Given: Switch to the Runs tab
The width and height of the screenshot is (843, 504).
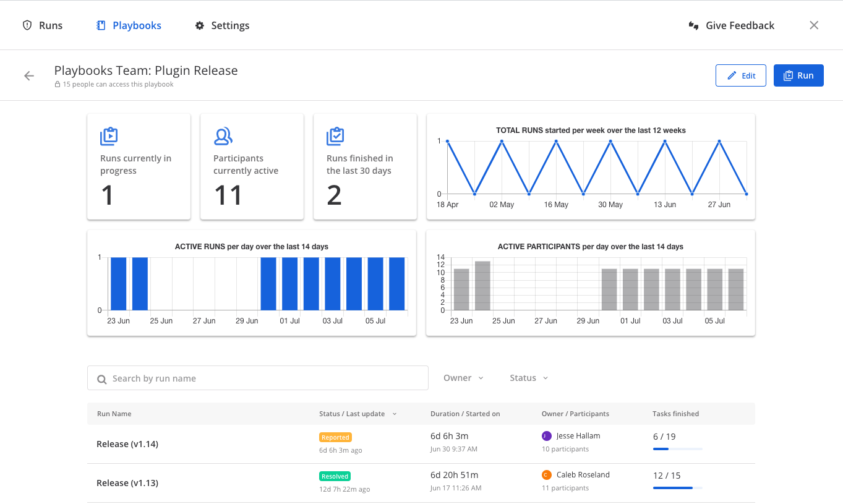Looking at the screenshot, I should pos(43,25).
